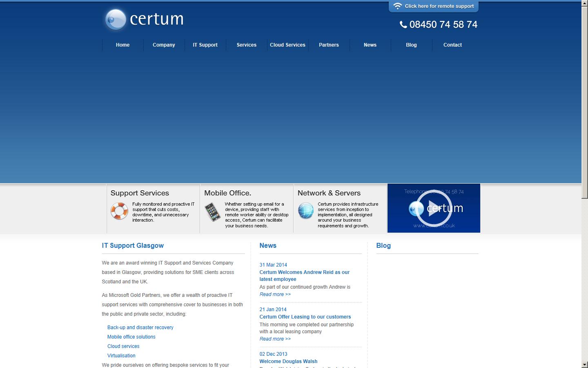
Task: Click the certum wordmark text
Action: point(157,19)
